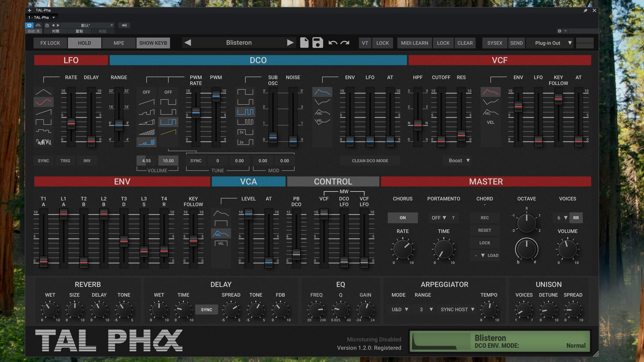
Task: Redo the last change
Action: click(345, 43)
